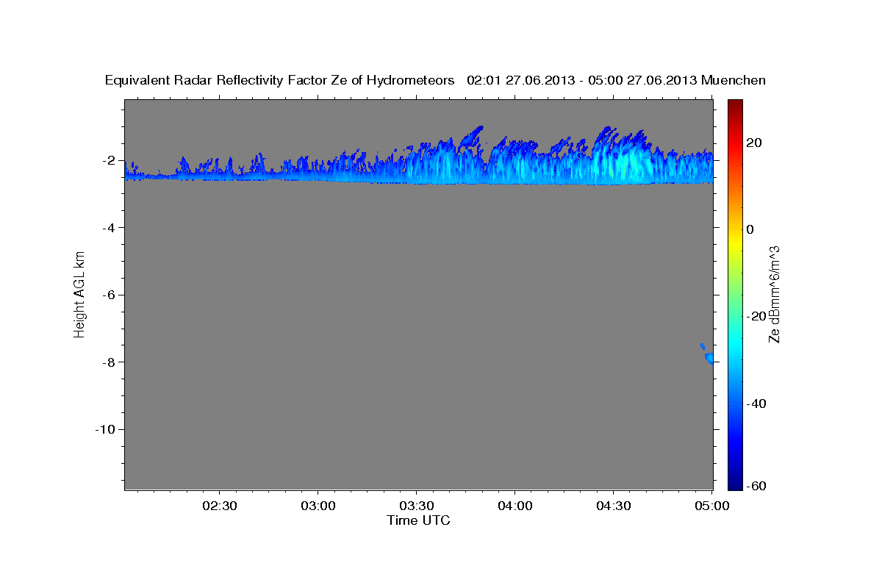Viewport: 882px width, 588px height.
Task: Click the isolated cloud plume near 03:45
Action: [471, 136]
